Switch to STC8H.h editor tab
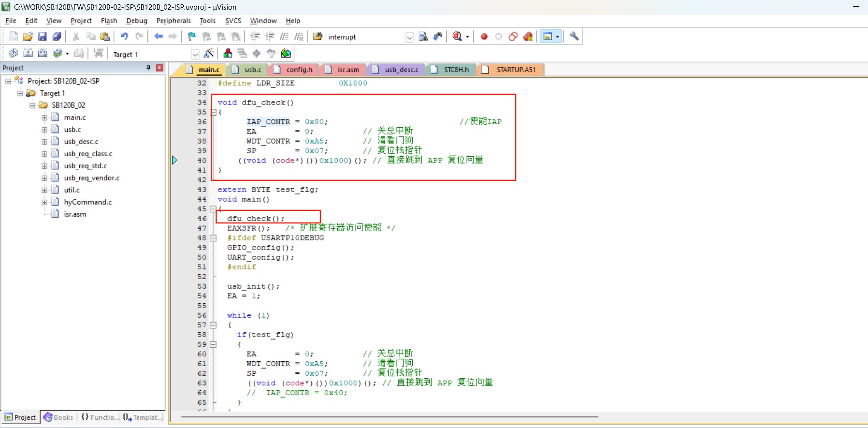 click(x=450, y=70)
